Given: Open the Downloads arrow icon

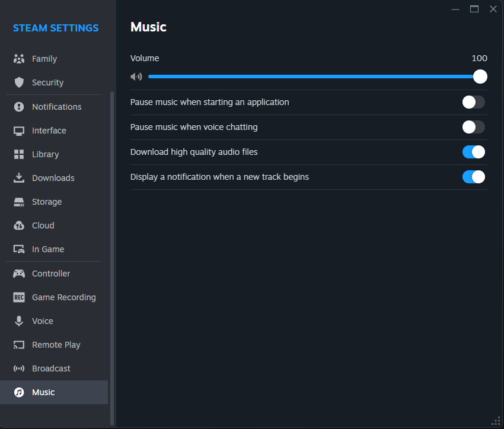Looking at the screenshot, I should point(19,178).
